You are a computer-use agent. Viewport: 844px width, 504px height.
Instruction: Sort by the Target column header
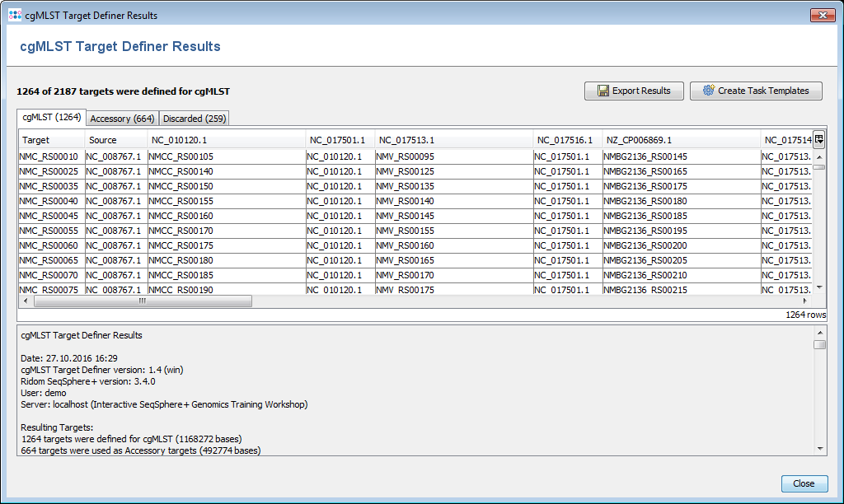tap(51, 140)
